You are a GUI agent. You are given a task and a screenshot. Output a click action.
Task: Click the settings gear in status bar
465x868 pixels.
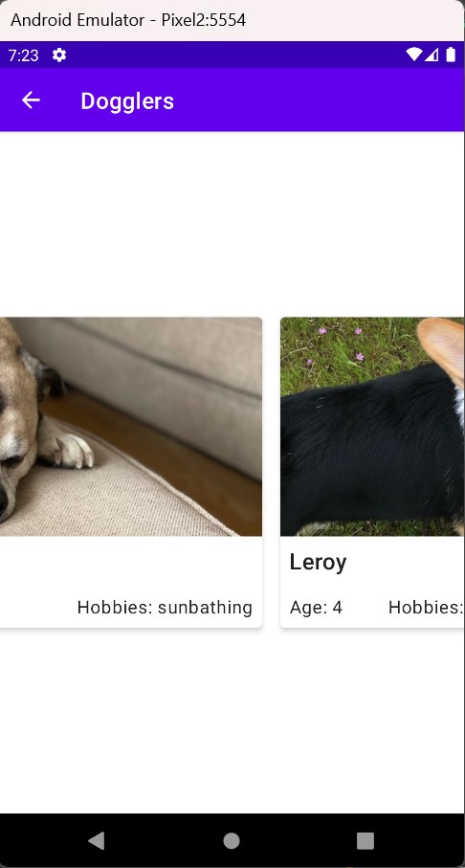(59, 56)
